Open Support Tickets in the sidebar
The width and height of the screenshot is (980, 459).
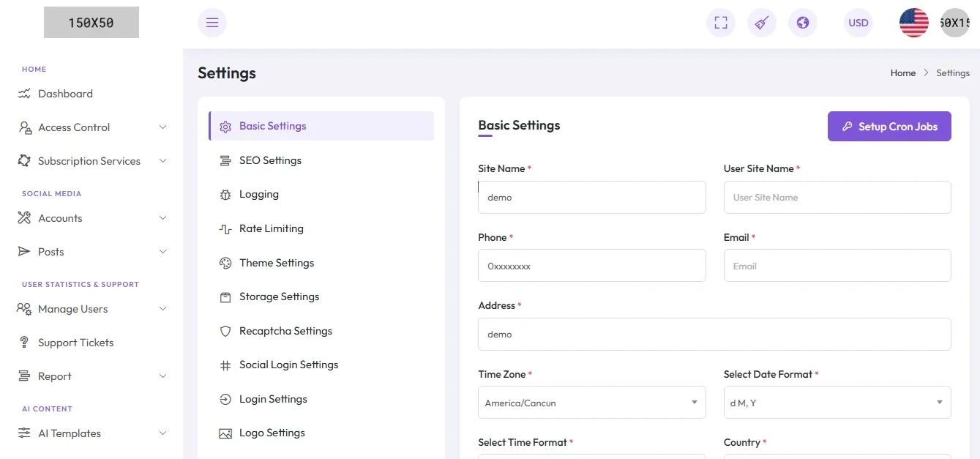92,343
